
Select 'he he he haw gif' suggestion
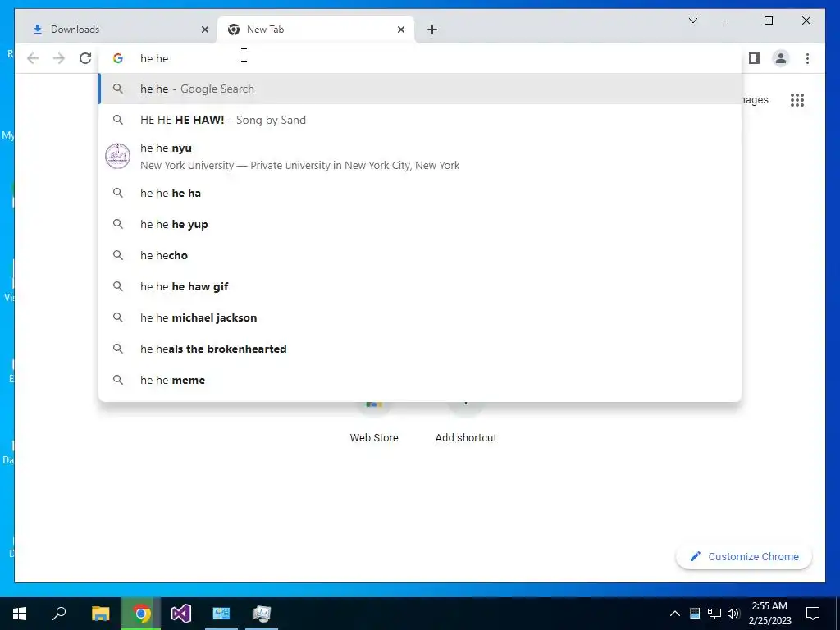pyautogui.click(x=421, y=286)
